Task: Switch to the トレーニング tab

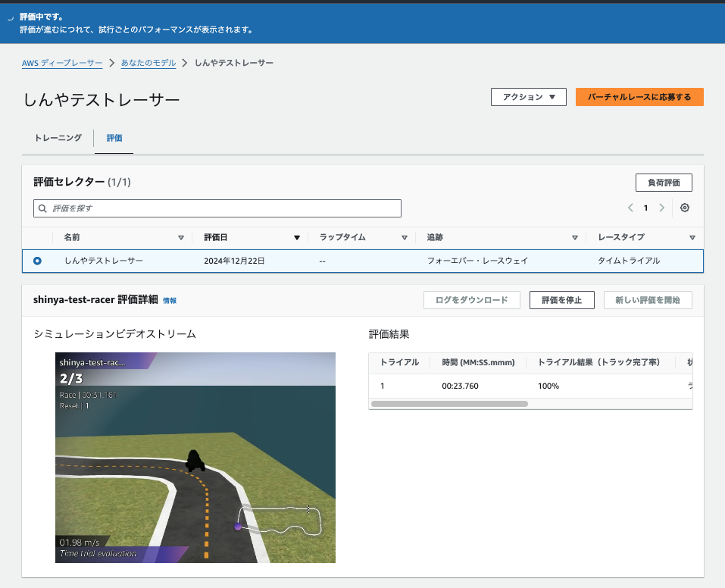Action: point(58,138)
